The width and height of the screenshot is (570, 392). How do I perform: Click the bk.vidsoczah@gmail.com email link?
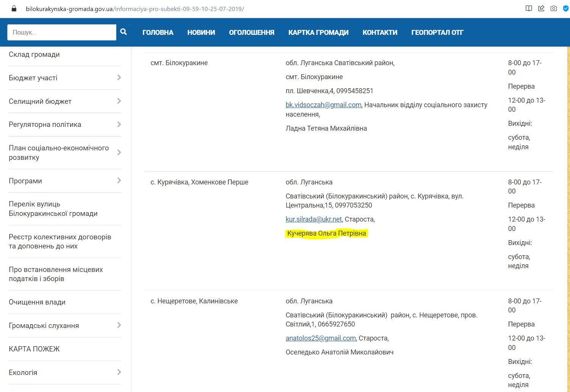click(x=323, y=105)
